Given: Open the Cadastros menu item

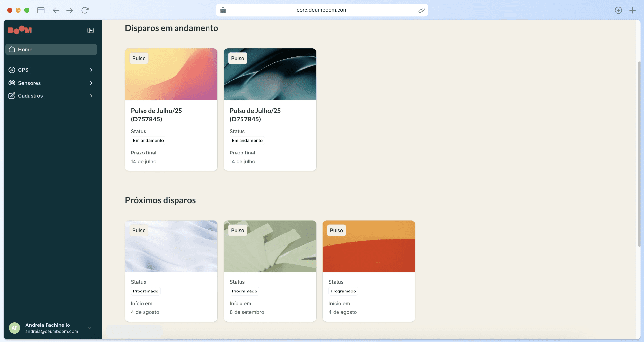Looking at the screenshot, I should click(51, 96).
